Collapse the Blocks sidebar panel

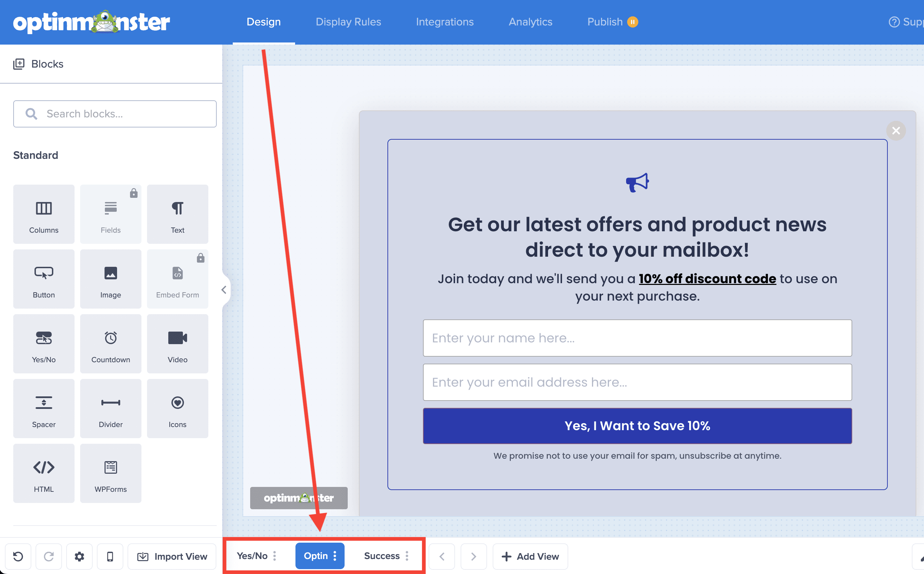click(x=224, y=290)
